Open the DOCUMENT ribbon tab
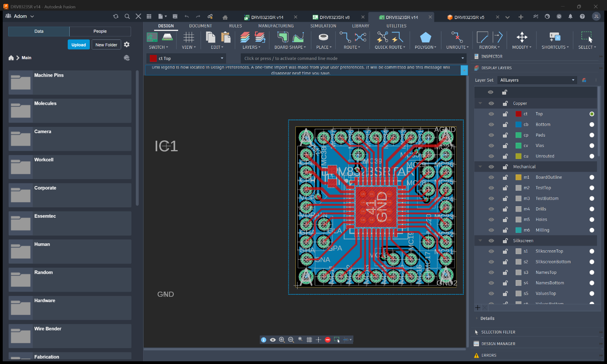This screenshot has height=364, width=607. pyautogui.click(x=201, y=26)
